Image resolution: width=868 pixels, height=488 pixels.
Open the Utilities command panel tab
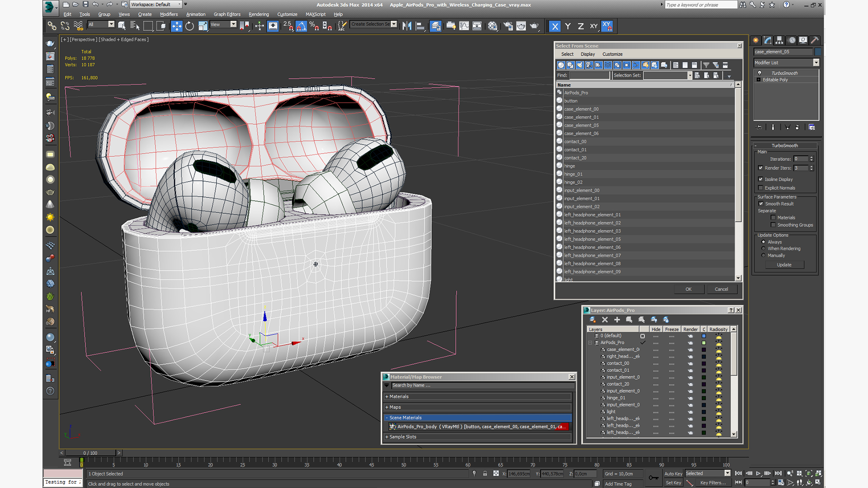point(815,40)
